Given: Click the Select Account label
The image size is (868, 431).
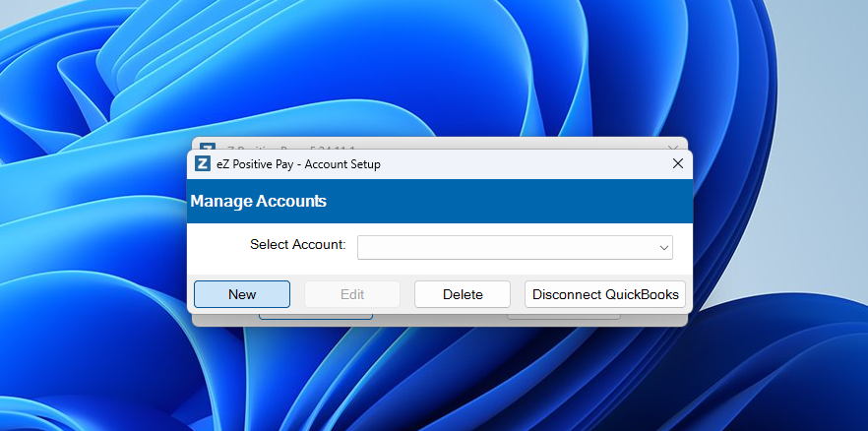Looking at the screenshot, I should (x=298, y=245).
